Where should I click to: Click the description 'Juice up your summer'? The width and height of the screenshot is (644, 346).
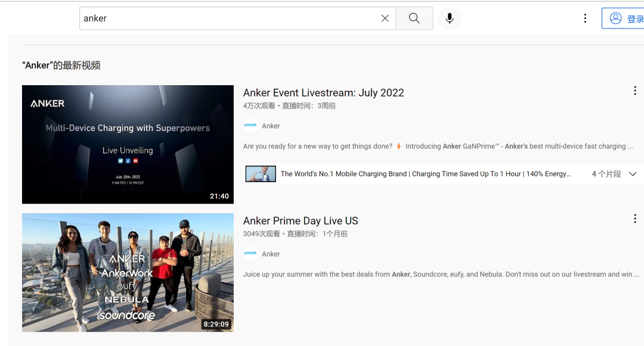pos(441,275)
